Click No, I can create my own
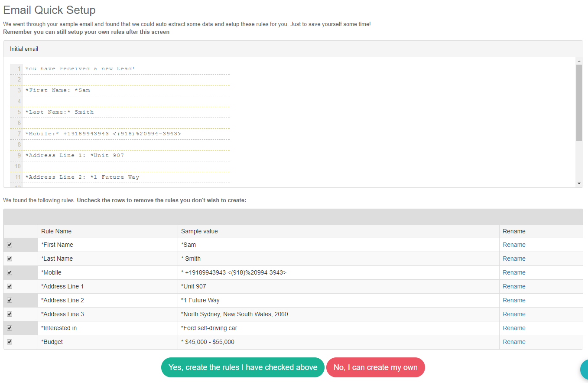This screenshot has width=588, height=383. click(x=376, y=367)
